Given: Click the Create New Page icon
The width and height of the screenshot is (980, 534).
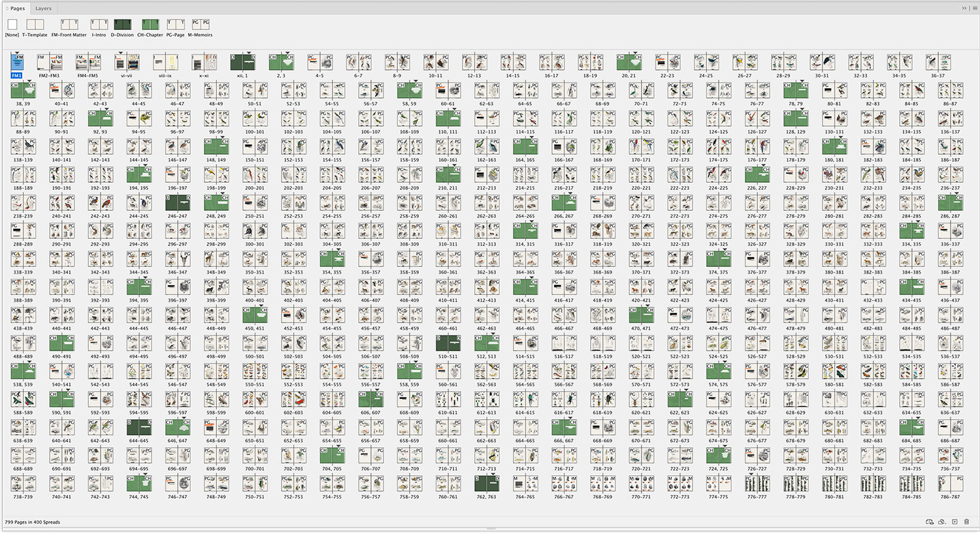Looking at the screenshot, I should pyautogui.click(x=955, y=522).
